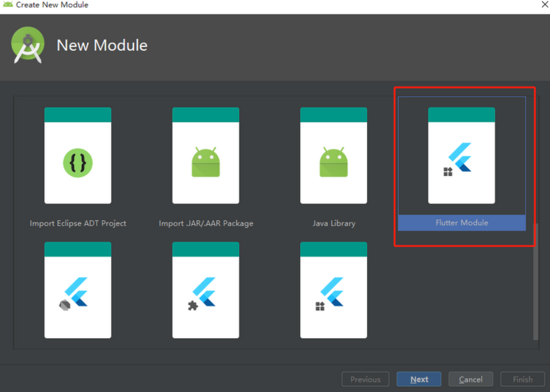Choose the Flutter tile with hexagon badge

click(x=78, y=290)
